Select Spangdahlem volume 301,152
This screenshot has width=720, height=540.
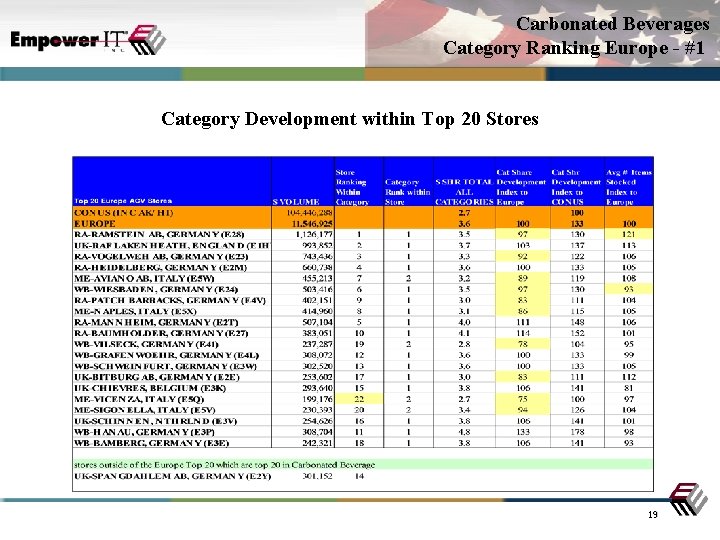coord(318,476)
